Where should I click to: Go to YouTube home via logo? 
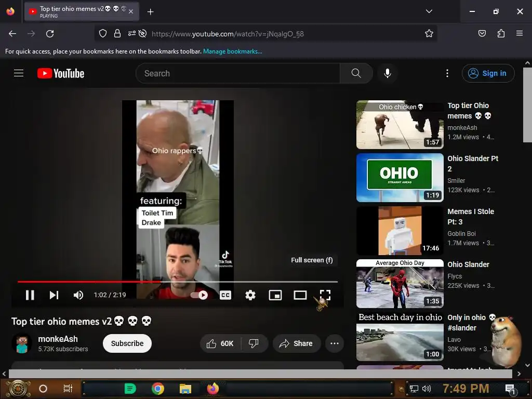coord(61,73)
